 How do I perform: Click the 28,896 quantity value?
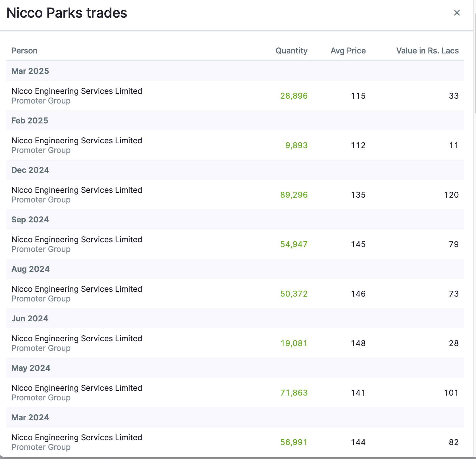(x=294, y=96)
